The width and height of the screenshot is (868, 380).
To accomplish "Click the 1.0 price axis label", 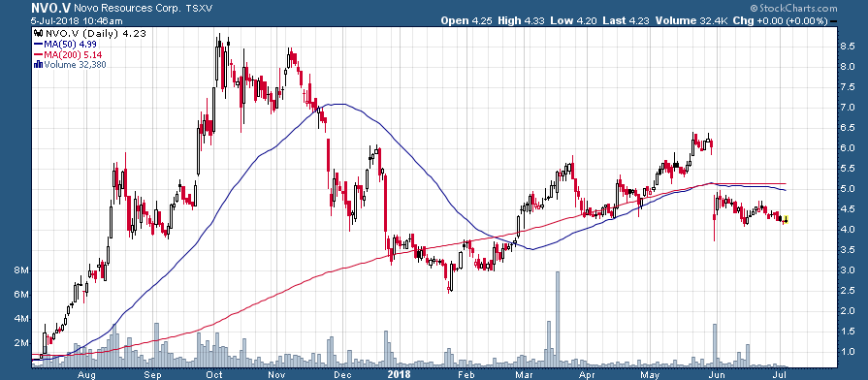I will click(x=847, y=352).
